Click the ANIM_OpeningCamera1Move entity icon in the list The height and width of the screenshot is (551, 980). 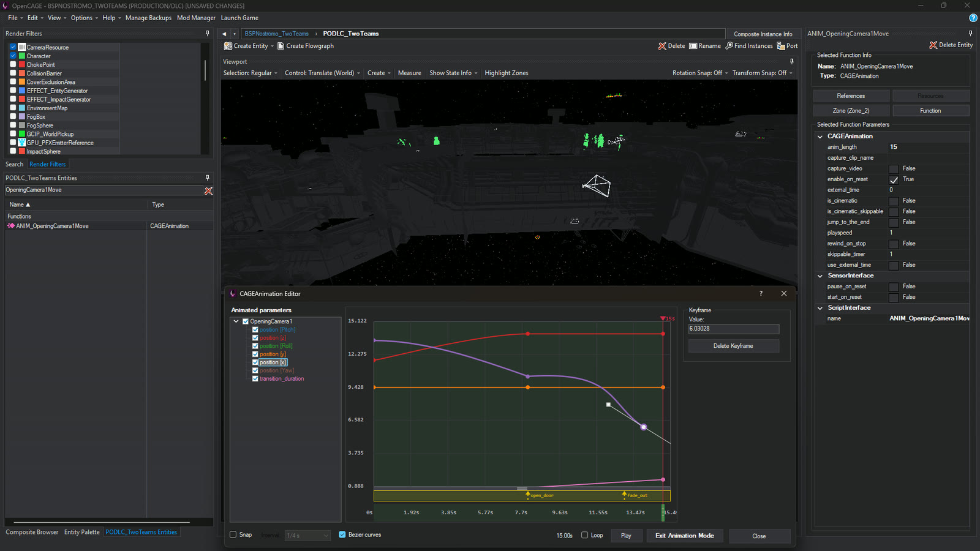click(10, 227)
